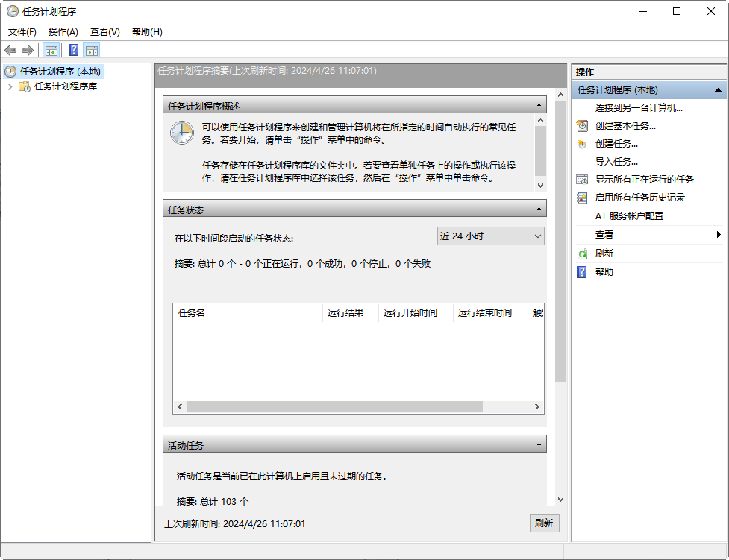Click the blue Help toolbar icon
This screenshot has width=729, height=560.
click(x=73, y=50)
